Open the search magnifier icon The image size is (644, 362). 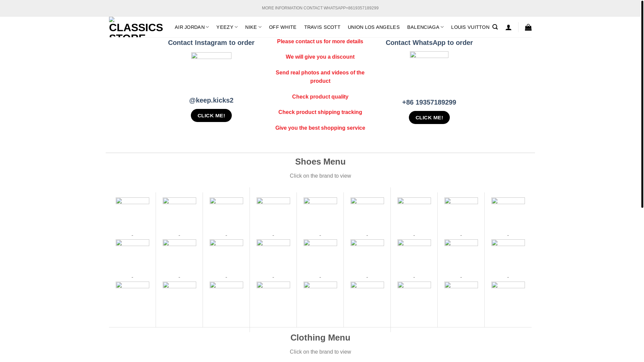coord(495,27)
